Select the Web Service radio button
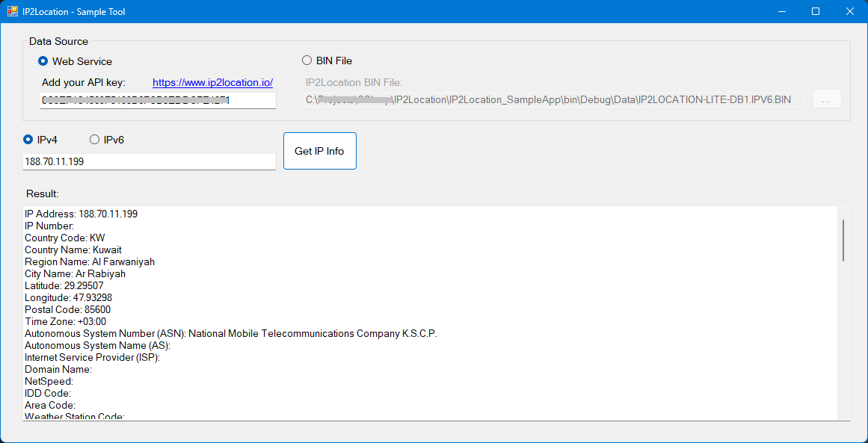868x443 pixels. pyautogui.click(x=75, y=61)
